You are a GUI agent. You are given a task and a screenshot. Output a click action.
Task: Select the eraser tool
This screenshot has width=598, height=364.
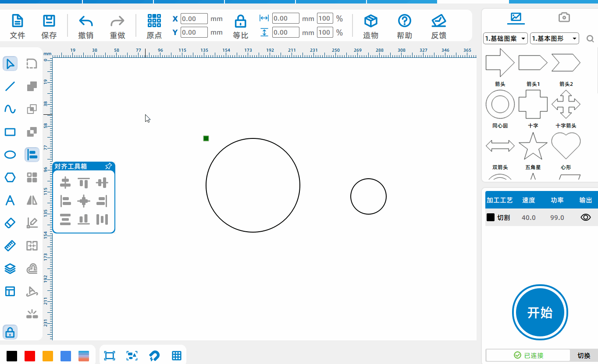coord(10,223)
